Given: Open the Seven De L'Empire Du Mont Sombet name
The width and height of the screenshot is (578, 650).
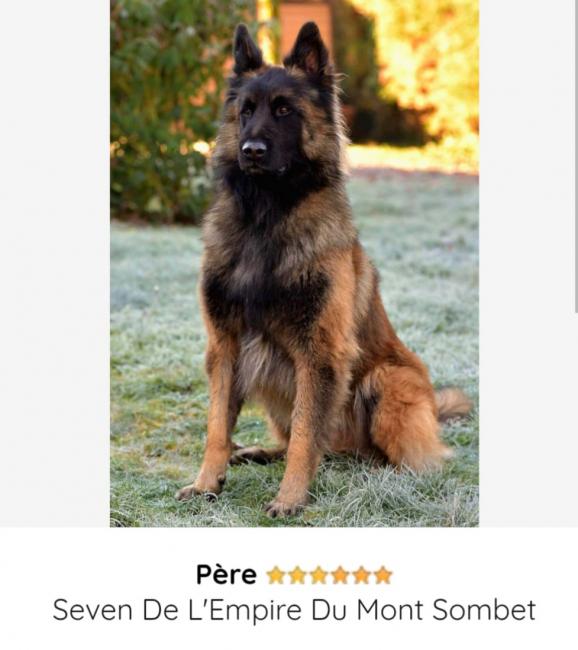Looking at the screenshot, I should (294, 610).
